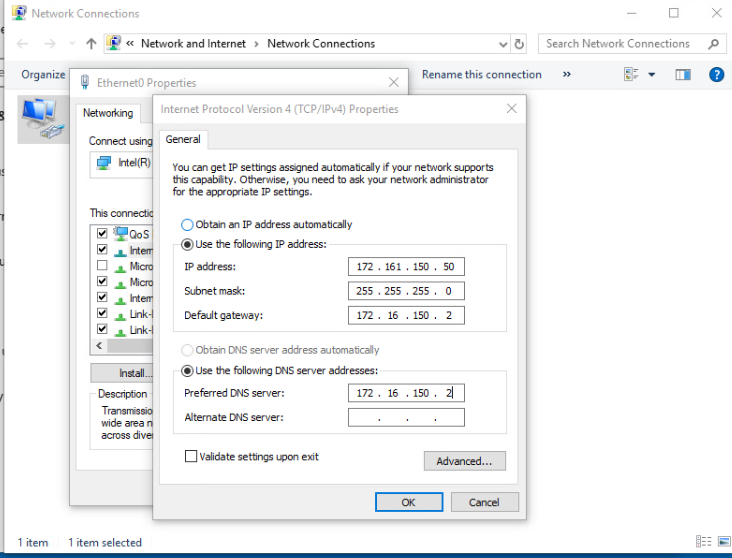Uncheck the QoS Packet Scheduler checkbox
This screenshot has width=732, height=558.
[102, 233]
